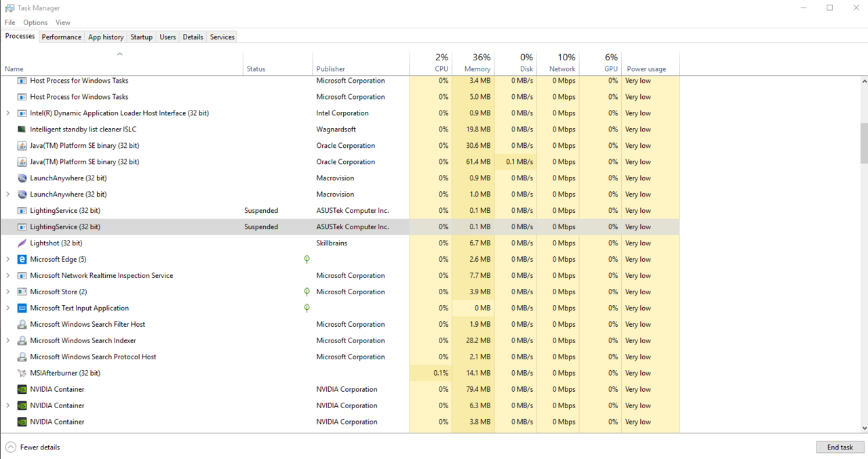Sort by the Publisher column header
This screenshot has height=459, width=868.
361,62
